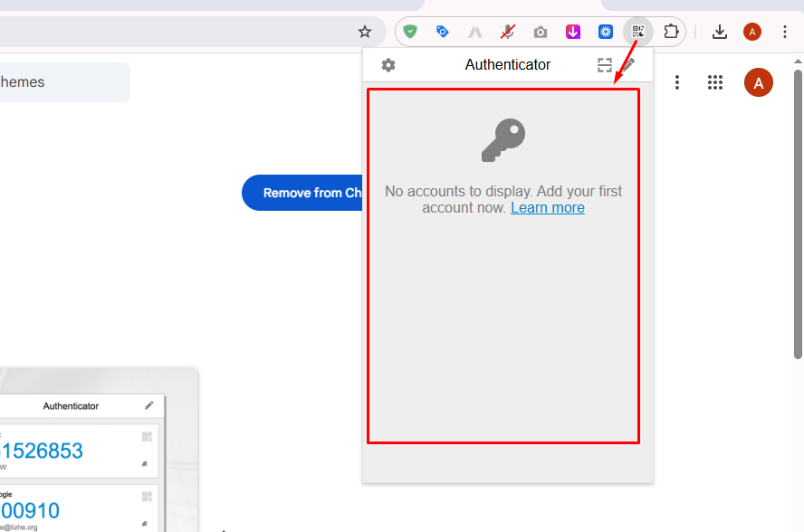Open the Google account avatar on page
This screenshot has height=532, width=804.
click(x=759, y=82)
